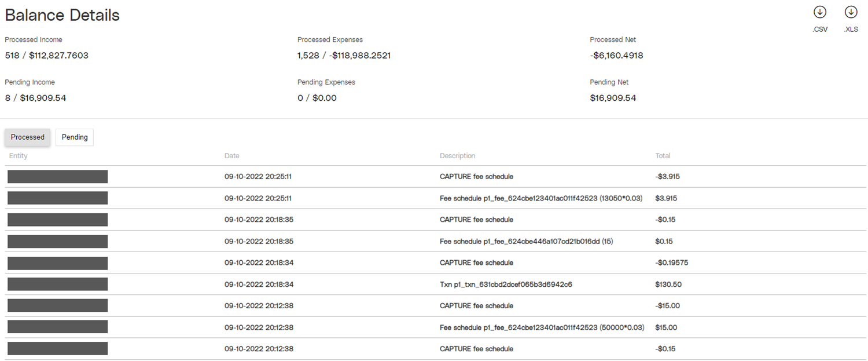Click the Entity column header
The height and width of the screenshot is (361, 868).
pos(19,156)
